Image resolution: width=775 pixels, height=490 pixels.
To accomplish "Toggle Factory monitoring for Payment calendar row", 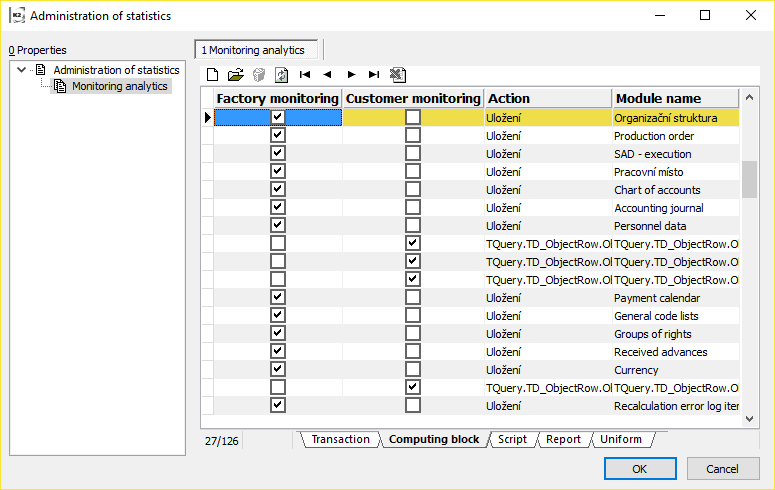I will pos(278,298).
